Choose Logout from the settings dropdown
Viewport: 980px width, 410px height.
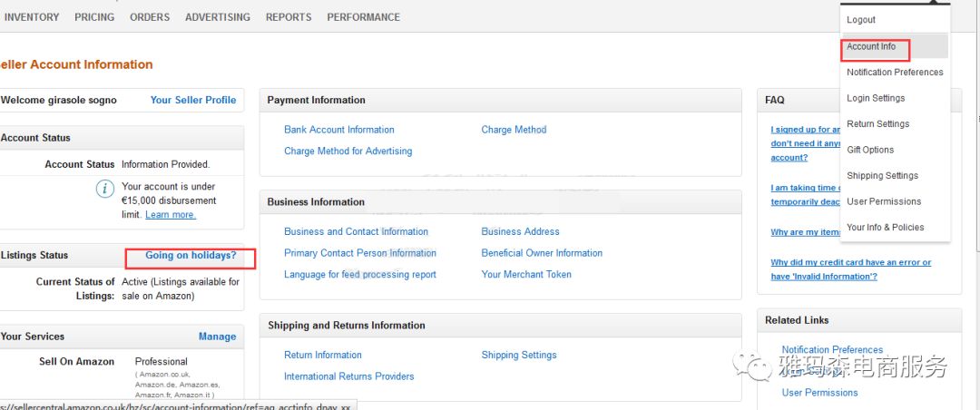pyautogui.click(x=860, y=20)
